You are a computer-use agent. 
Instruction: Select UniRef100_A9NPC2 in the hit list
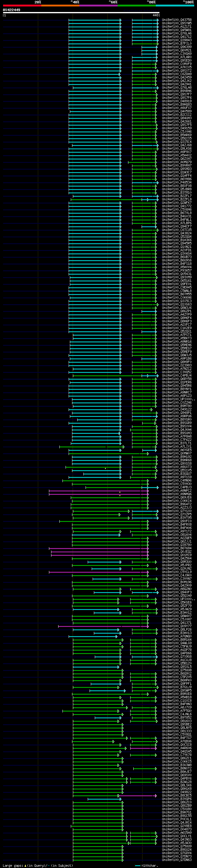coord(177,491)
